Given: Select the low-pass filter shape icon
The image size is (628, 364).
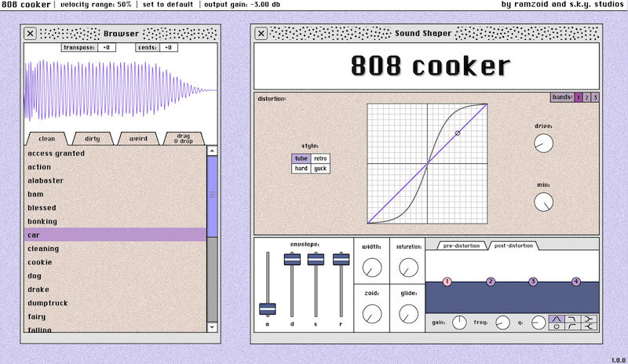Looking at the screenshot, I should pyautogui.click(x=573, y=318).
